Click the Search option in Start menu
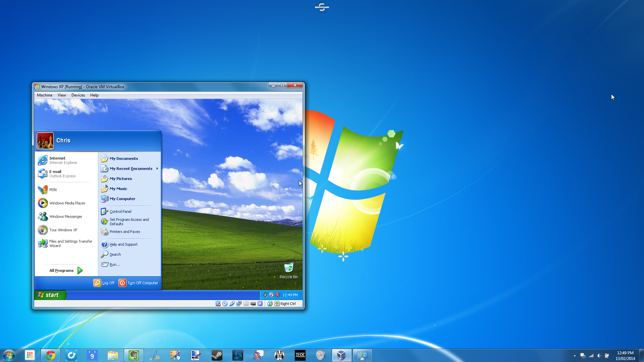The image size is (644, 362). 115,254
